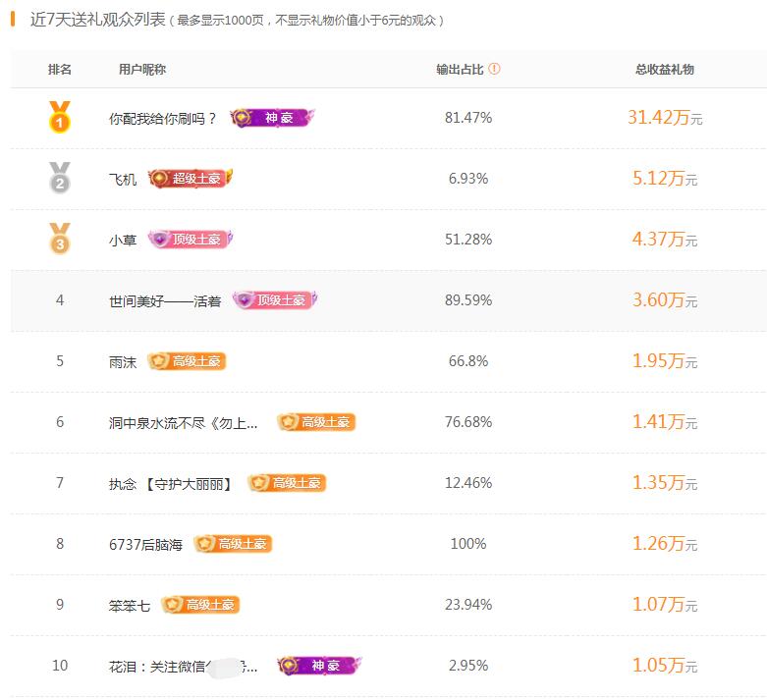Click the silver rank 2 medal icon
767x700 pixels.
point(60,178)
